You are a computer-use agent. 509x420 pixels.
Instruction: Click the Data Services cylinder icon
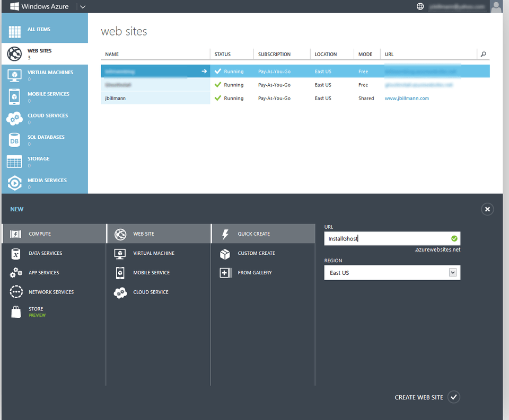tap(15, 254)
